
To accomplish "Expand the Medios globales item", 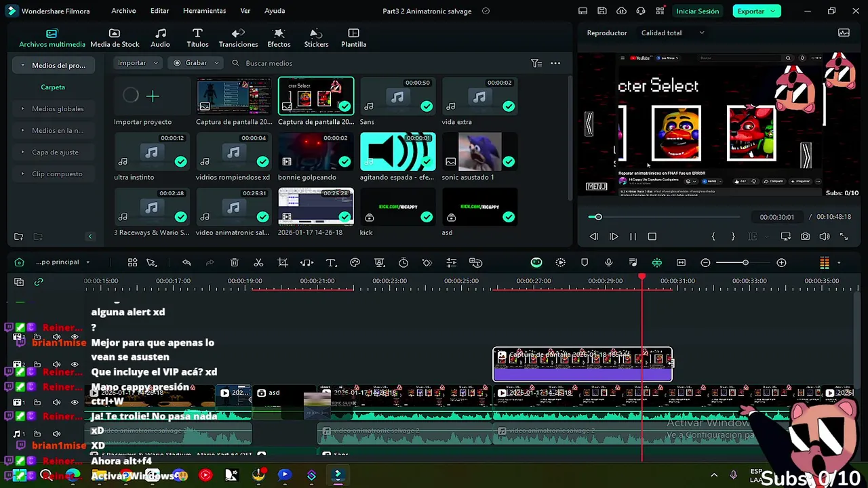I will [53, 108].
